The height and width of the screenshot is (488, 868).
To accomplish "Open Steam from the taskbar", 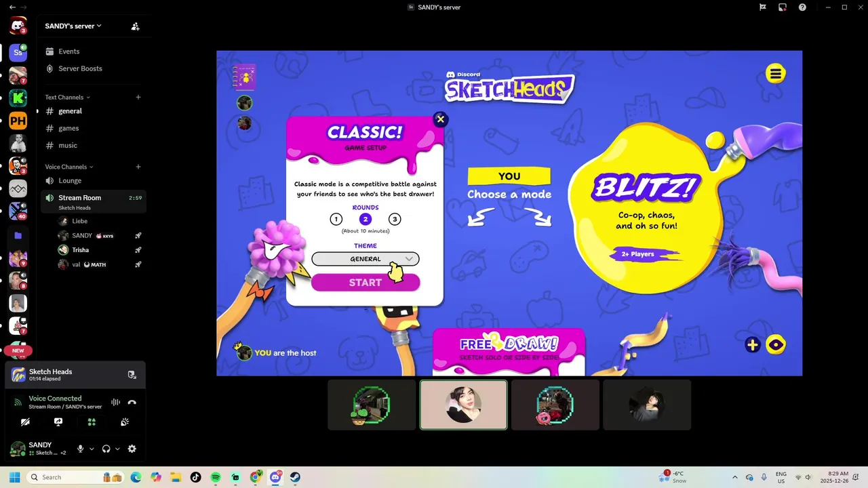I will point(295,477).
